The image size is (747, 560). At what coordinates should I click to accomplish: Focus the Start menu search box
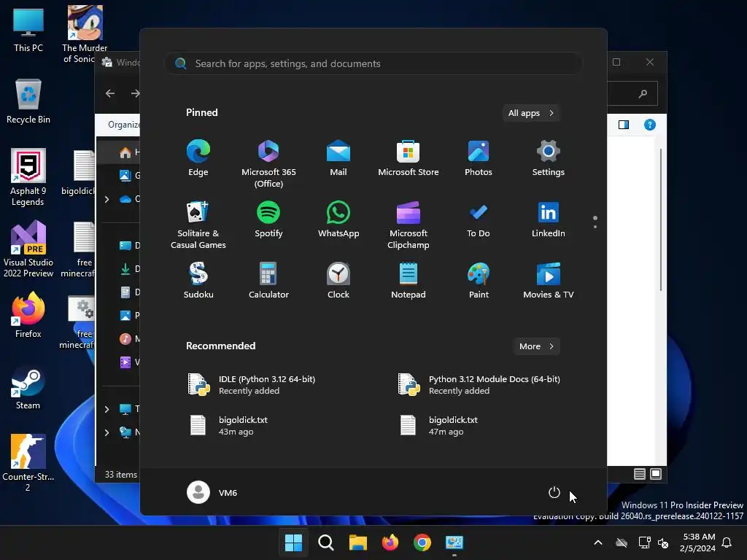[373, 63]
